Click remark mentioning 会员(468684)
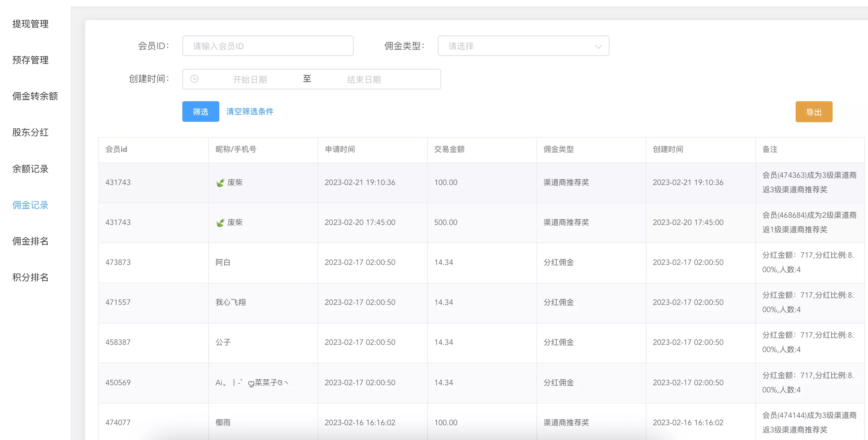The height and width of the screenshot is (440, 868). (x=809, y=222)
